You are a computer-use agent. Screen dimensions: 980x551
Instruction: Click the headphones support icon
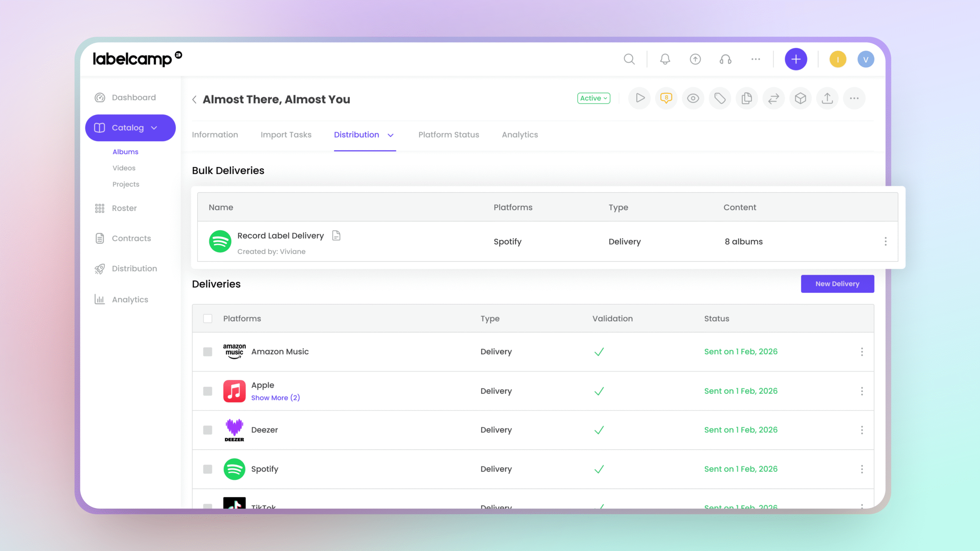pos(725,59)
